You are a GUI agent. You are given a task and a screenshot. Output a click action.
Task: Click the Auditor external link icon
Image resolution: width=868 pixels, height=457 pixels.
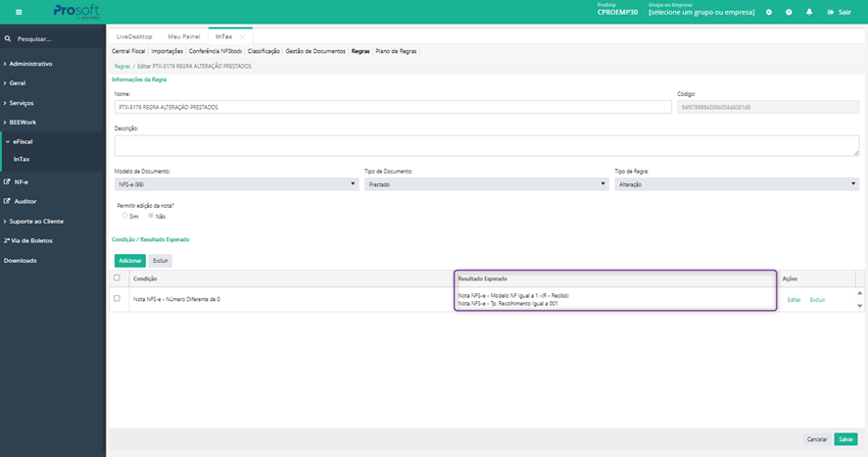click(7, 201)
